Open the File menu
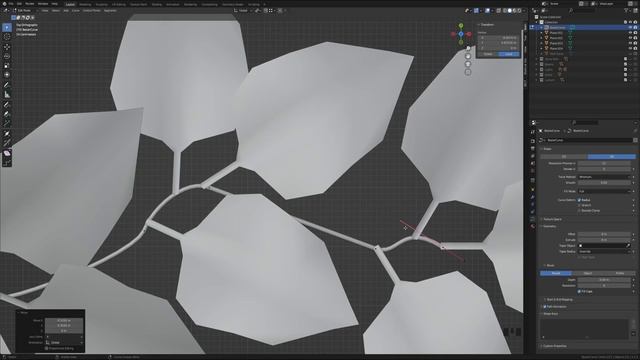 click(11, 4)
